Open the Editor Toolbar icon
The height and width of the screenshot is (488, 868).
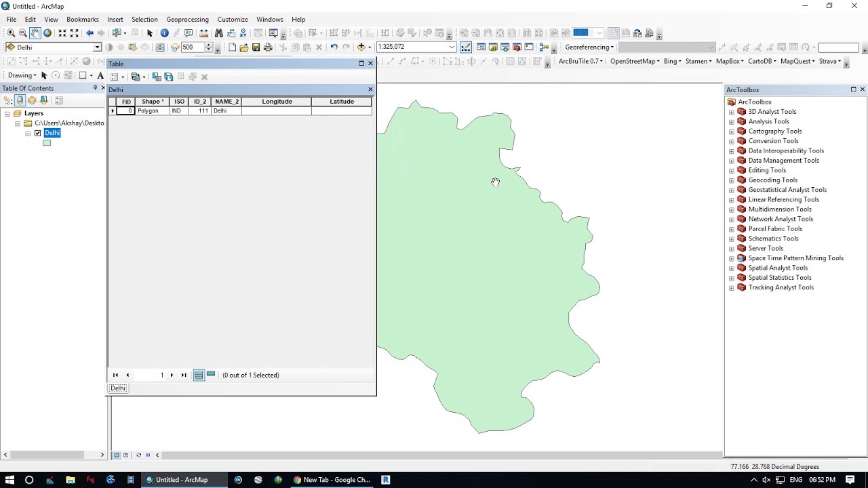[466, 47]
